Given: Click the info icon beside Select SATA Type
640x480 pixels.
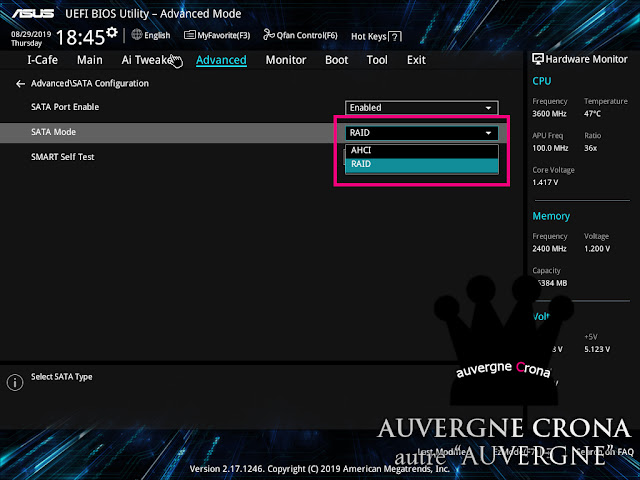Looking at the screenshot, I should pos(15,382).
